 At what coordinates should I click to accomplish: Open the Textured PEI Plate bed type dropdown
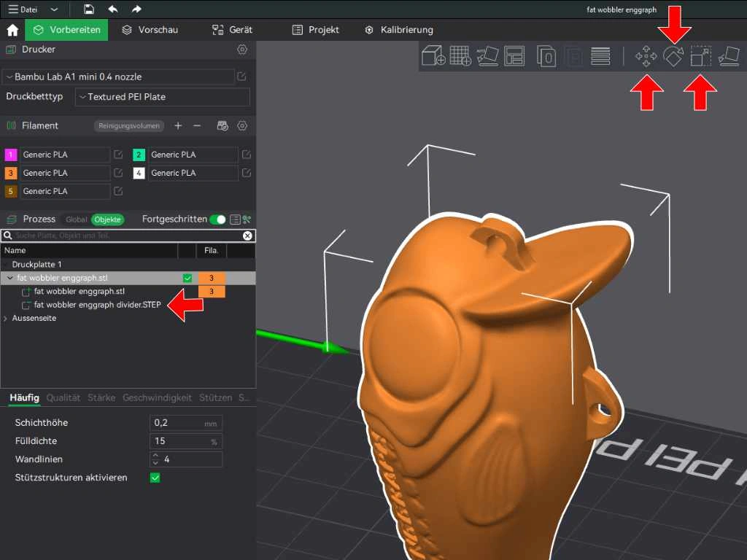pos(162,97)
